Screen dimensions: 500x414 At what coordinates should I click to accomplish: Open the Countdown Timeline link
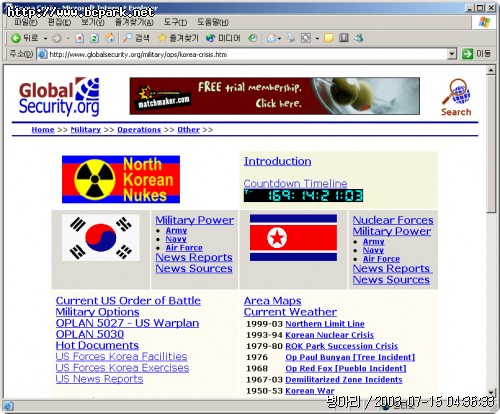(295, 183)
